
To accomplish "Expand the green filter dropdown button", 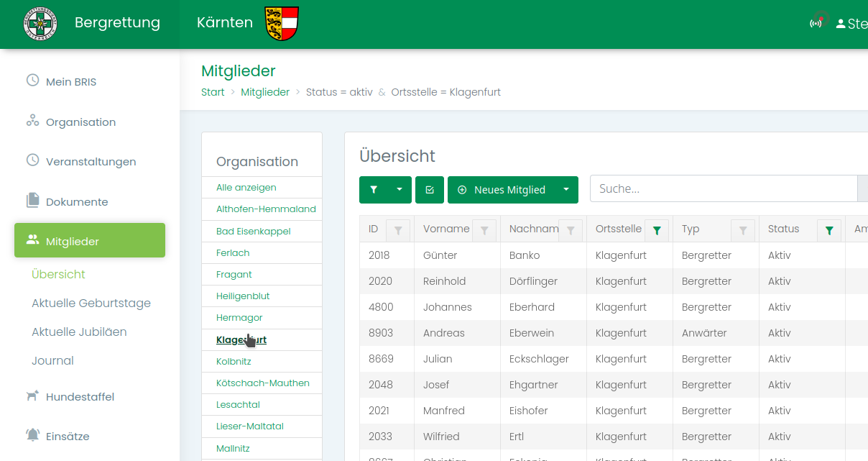I will coord(399,190).
